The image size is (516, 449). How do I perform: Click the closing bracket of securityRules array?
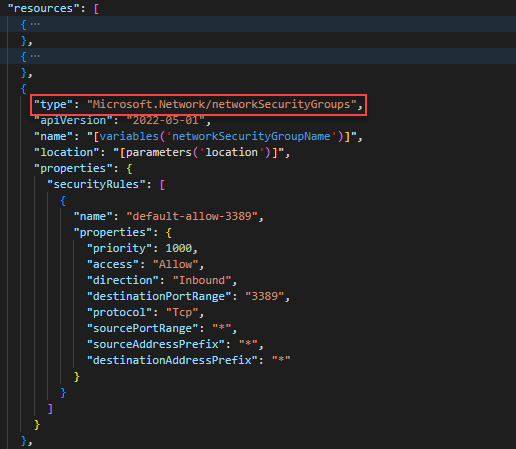[x=50, y=409]
